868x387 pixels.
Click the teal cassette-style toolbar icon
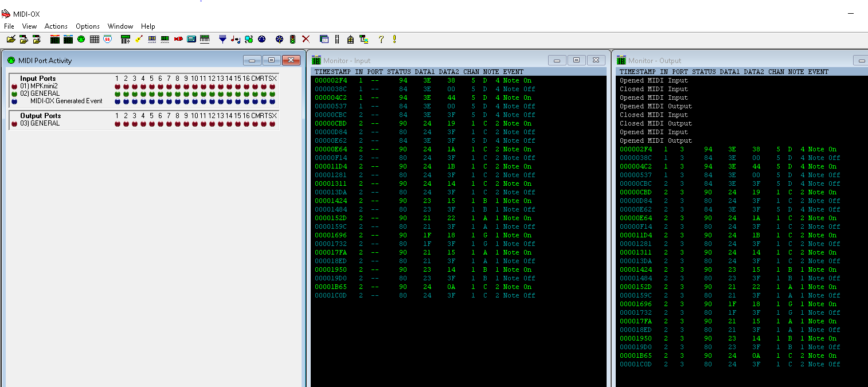click(x=191, y=39)
